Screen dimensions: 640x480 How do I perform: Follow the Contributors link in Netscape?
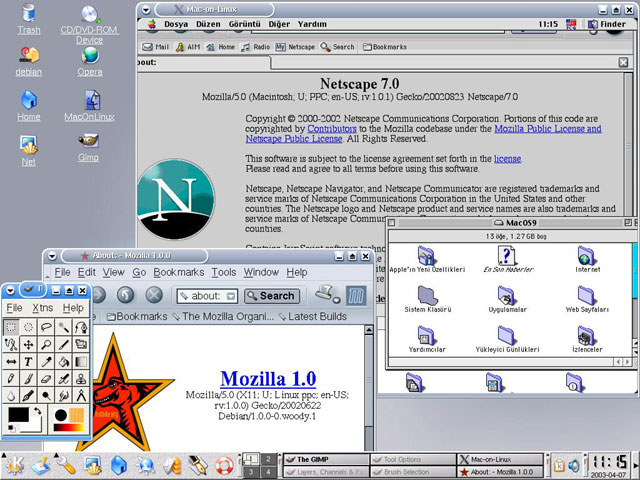(x=331, y=129)
